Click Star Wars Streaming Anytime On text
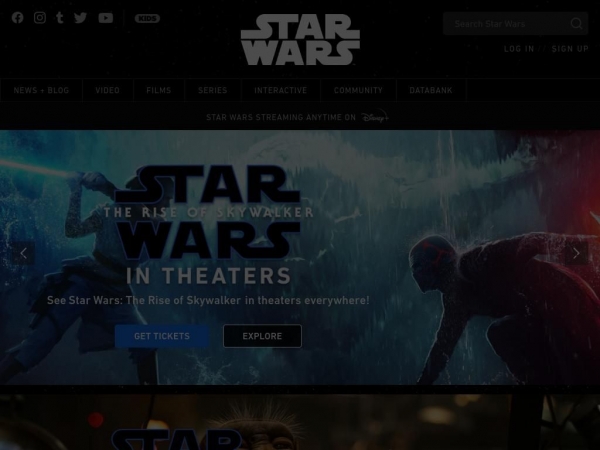Screen dimensions: 600x450 point(281,117)
